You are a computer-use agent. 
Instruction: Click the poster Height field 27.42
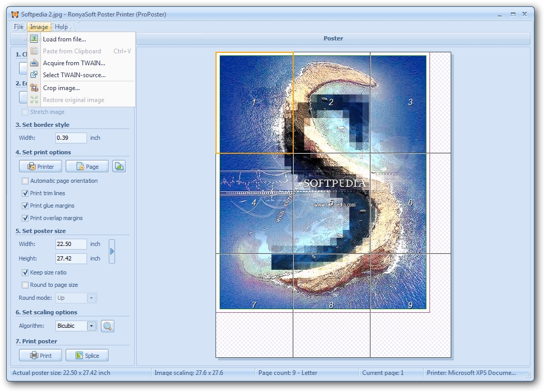pyautogui.click(x=71, y=258)
